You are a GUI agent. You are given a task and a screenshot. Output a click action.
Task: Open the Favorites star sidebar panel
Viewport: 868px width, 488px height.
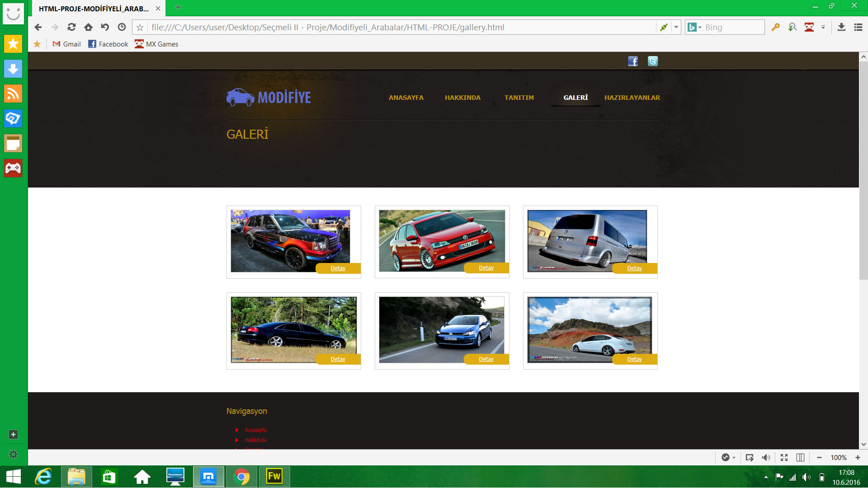pos(13,44)
